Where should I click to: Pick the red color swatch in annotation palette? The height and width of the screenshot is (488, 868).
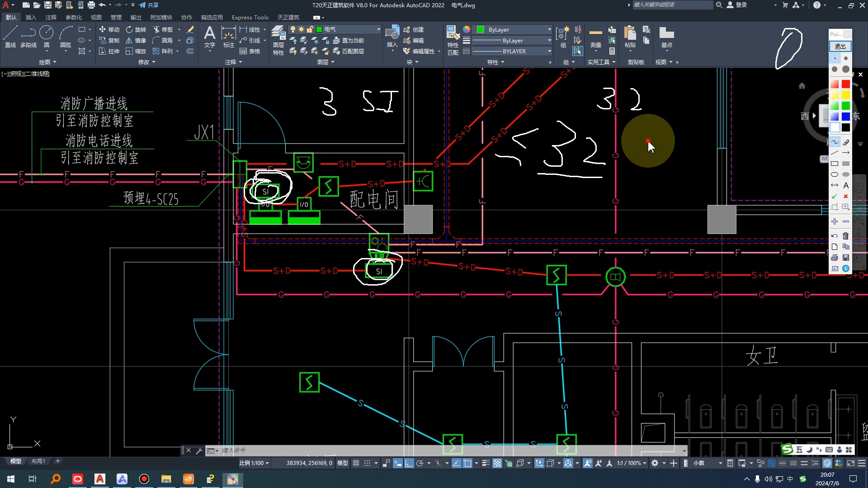[x=845, y=84]
